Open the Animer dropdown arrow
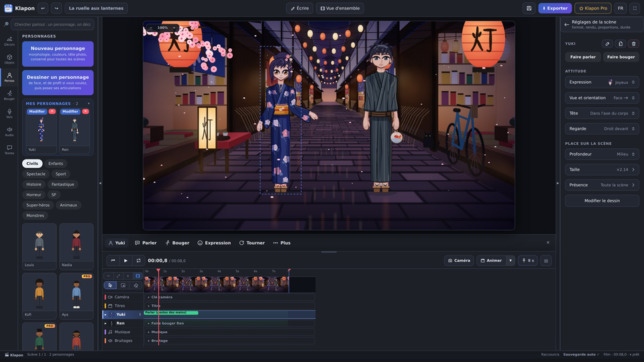 coord(511,261)
